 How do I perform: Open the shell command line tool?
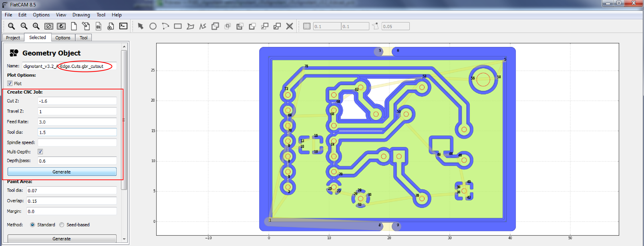(x=123, y=26)
